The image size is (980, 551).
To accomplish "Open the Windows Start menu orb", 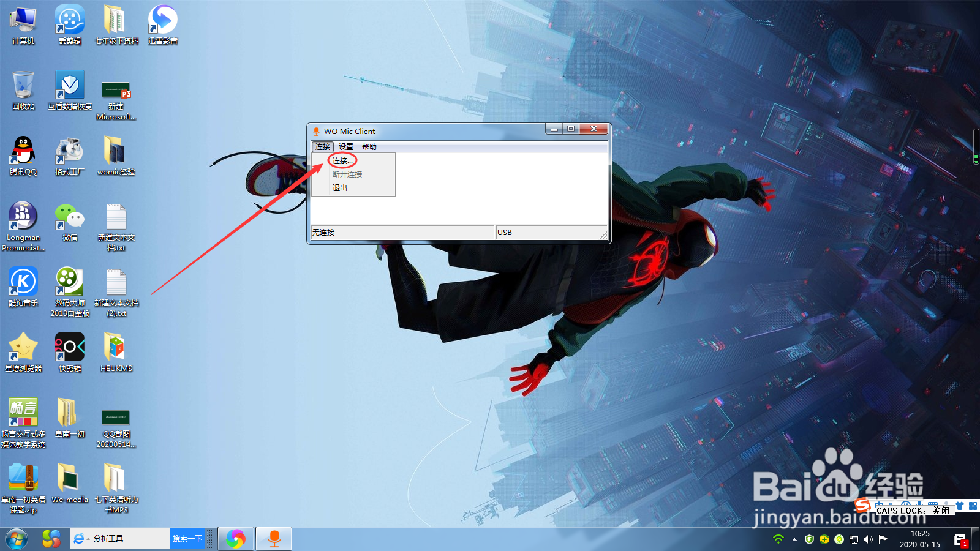I will click(17, 539).
